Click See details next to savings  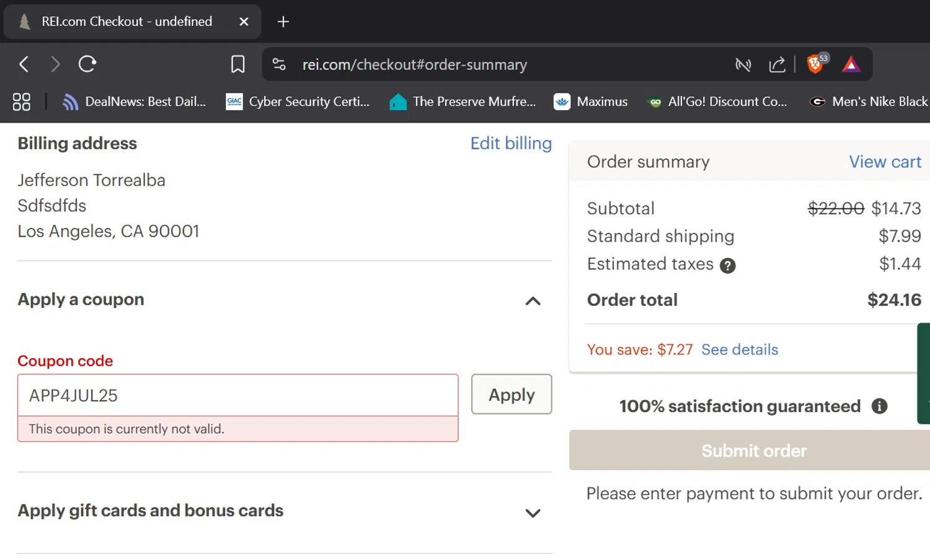pyautogui.click(x=740, y=349)
